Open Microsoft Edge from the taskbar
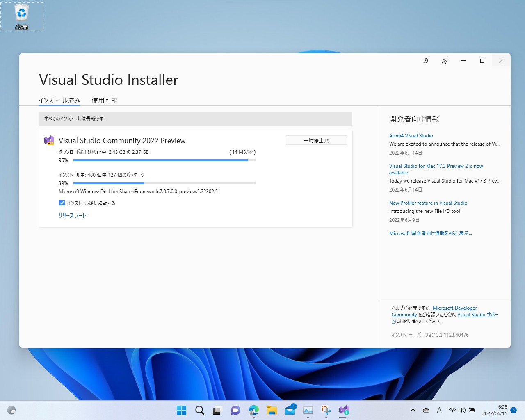Screen dimensions: 525x420 pyautogui.click(x=254, y=410)
